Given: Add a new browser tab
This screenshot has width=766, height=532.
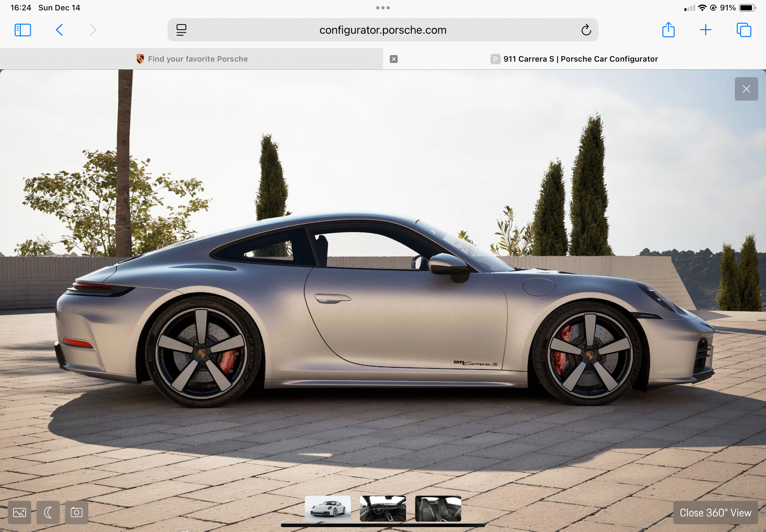Looking at the screenshot, I should coord(705,30).
